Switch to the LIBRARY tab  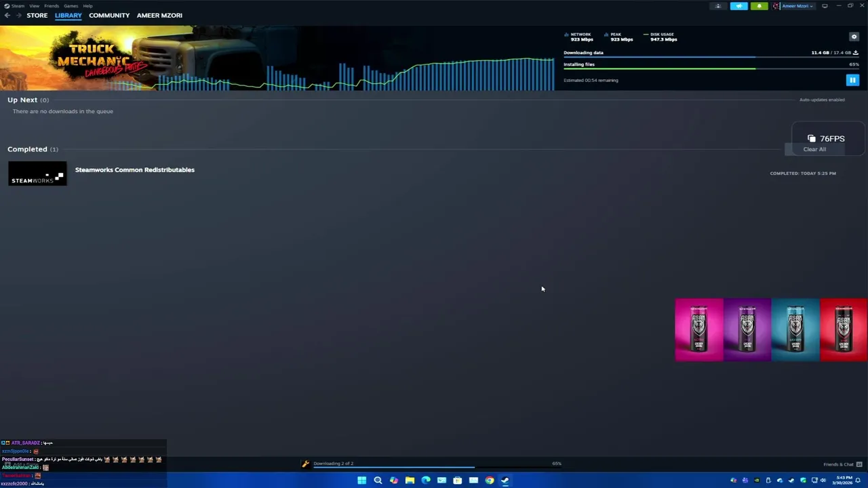tap(68, 15)
